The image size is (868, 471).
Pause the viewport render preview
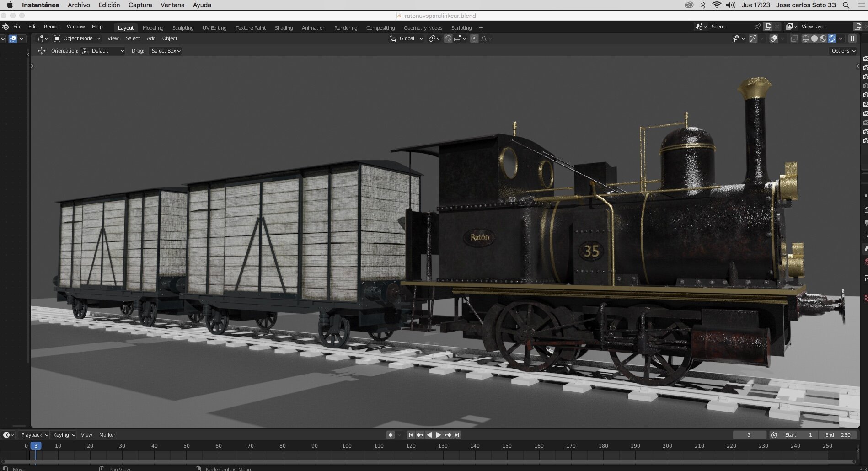(852, 38)
